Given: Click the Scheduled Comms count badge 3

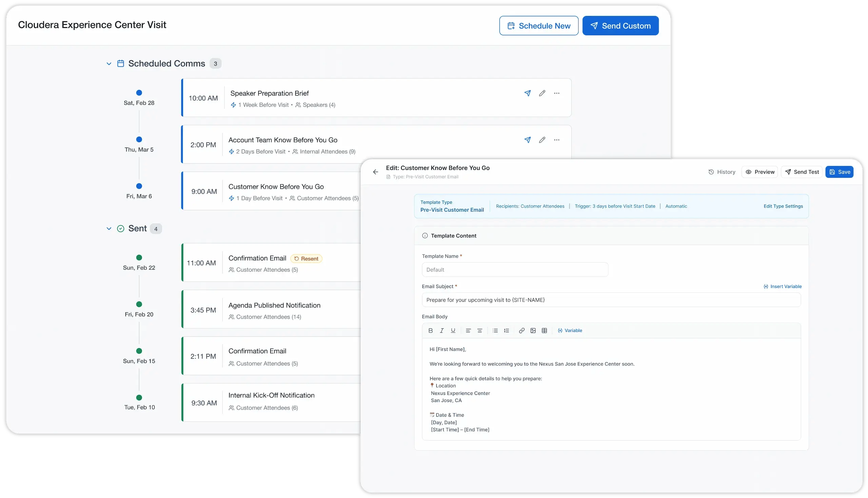Looking at the screenshot, I should point(215,64).
